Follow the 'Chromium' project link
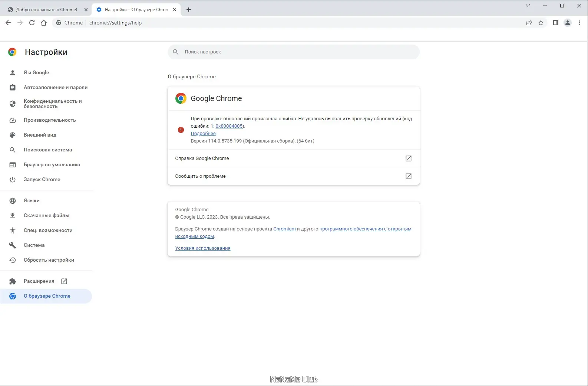The height and width of the screenshot is (386, 588). [x=284, y=229]
